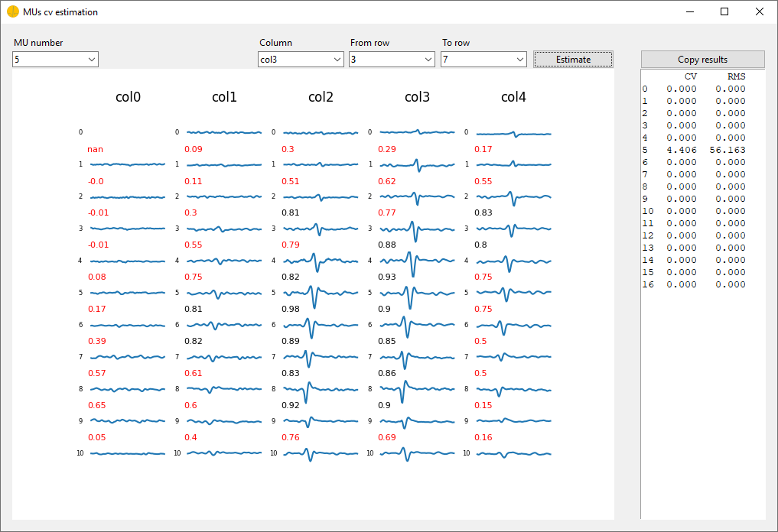Click correlation value 0.92 in col2
The width and height of the screenshot is (778, 532).
point(291,405)
